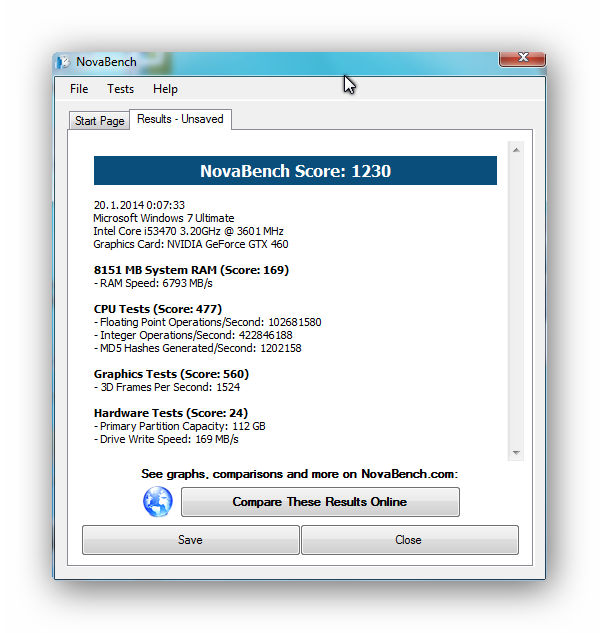Open the Help menu

point(165,89)
